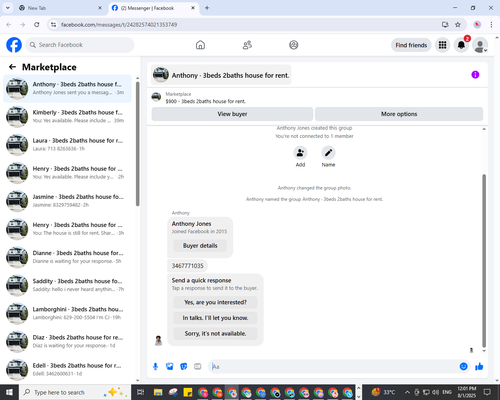This screenshot has height=400, width=500.
Task: Open Task View on the taskbar
Action: tap(141, 392)
